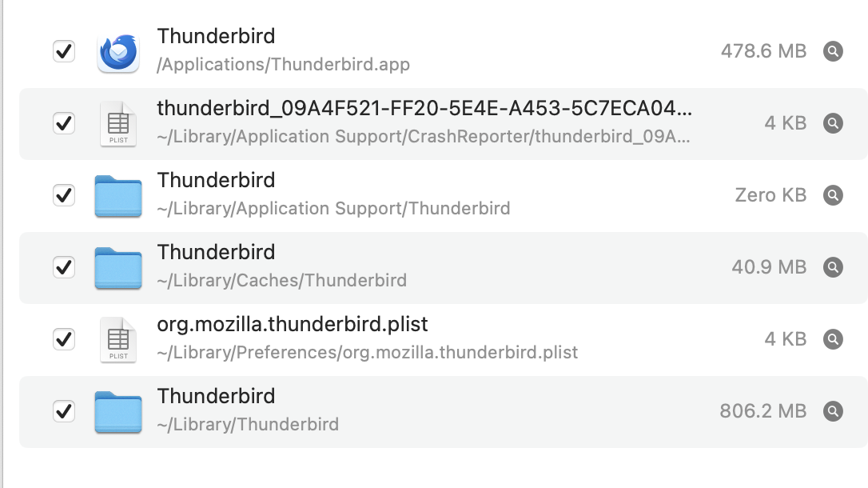Uncheck the org.mozilla.thunderbird.plist checkbox
The width and height of the screenshot is (868, 488).
[64, 340]
